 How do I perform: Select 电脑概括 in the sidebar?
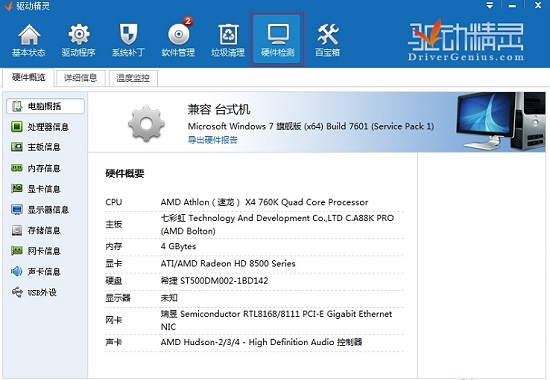coord(45,106)
